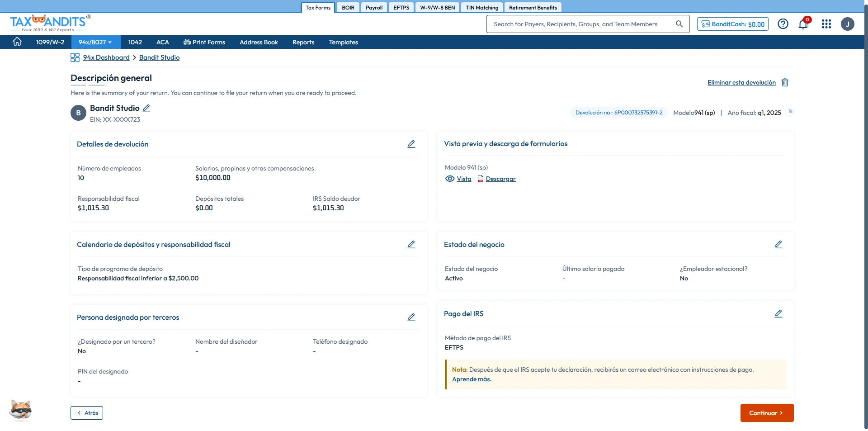This screenshot has width=868, height=431.
Task: Switch to the Retirement Benefits tab
Action: [533, 7]
